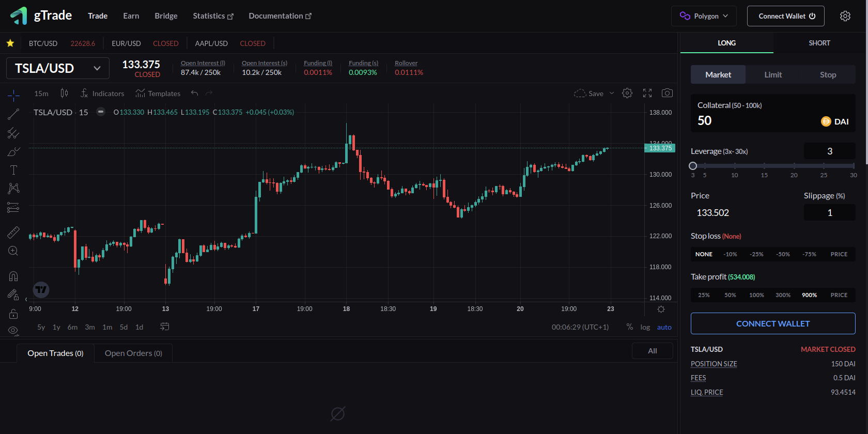Screen dimensions: 868x434
Task: Expand the Save layout dropdown arrow
Action: pyautogui.click(x=612, y=94)
